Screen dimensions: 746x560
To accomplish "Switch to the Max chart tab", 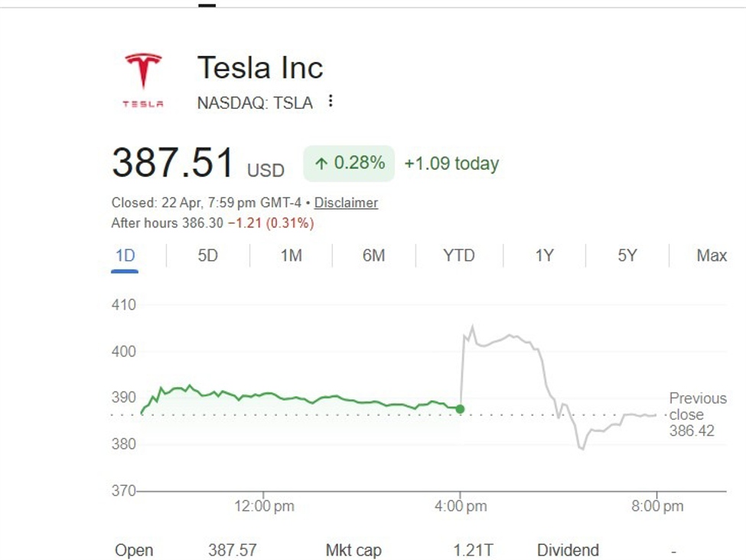I will coord(710,255).
